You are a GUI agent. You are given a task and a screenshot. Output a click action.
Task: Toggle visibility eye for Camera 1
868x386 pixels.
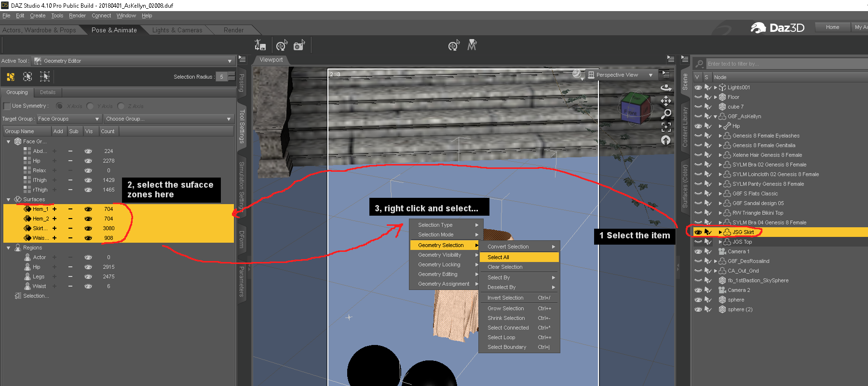(x=698, y=251)
